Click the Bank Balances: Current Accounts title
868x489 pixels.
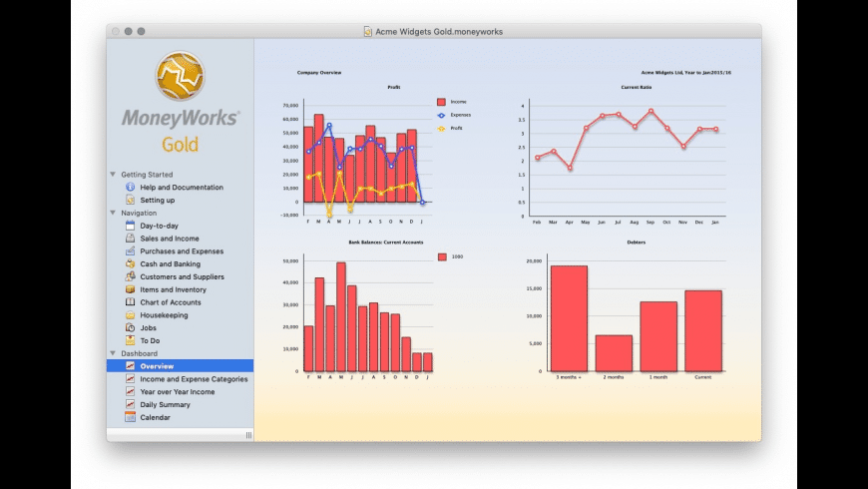pos(386,243)
